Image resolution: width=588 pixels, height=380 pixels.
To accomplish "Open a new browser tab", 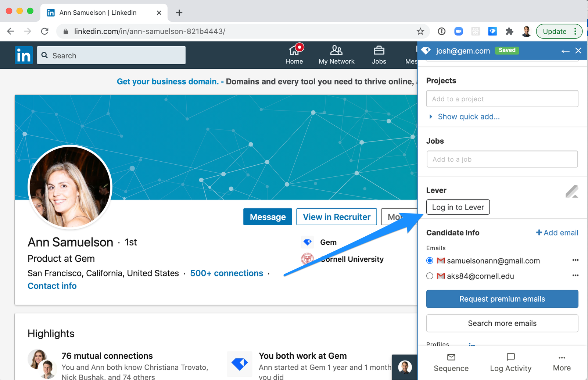I will click(x=179, y=13).
